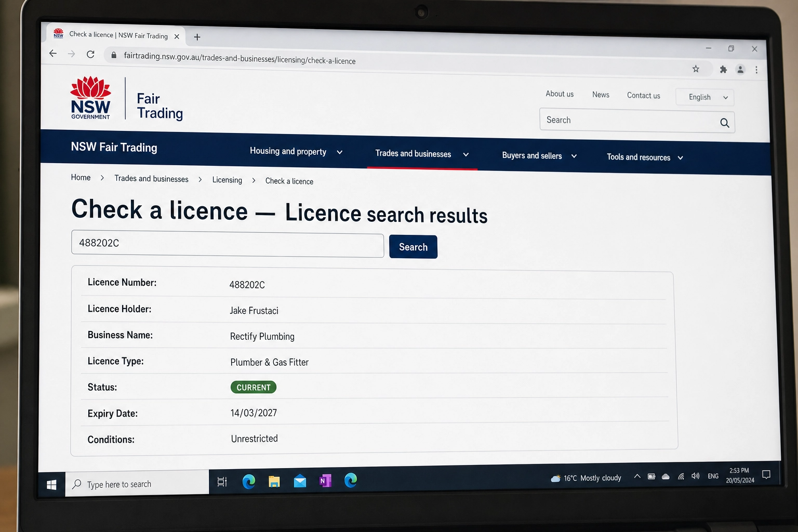Click the magnifier icon in site search
This screenshot has height=532, width=798.
[x=724, y=123]
